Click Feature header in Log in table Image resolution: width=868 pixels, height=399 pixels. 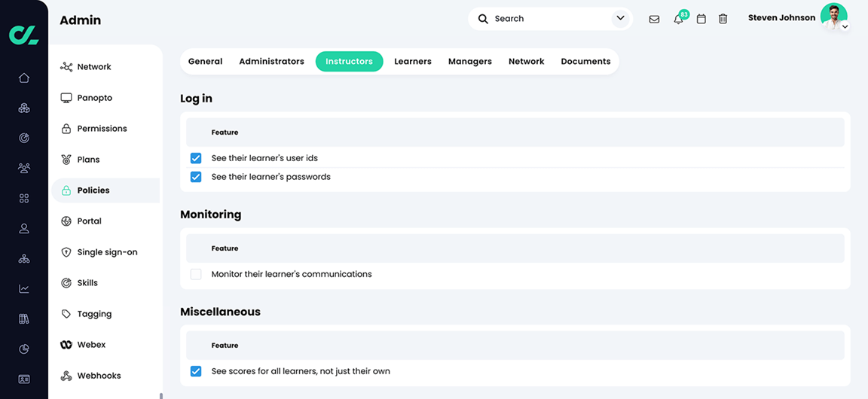(225, 132)
